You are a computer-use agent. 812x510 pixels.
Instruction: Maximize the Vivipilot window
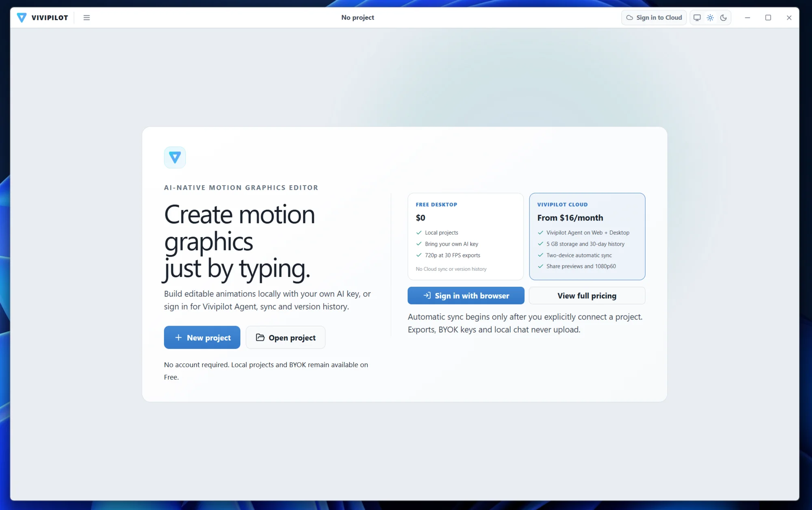tap(768, 17)
